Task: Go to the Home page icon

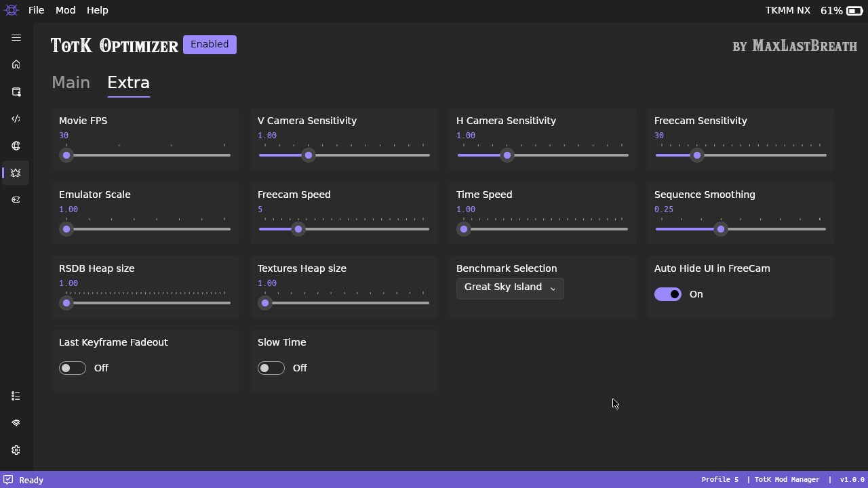Action: pos(16,64)
